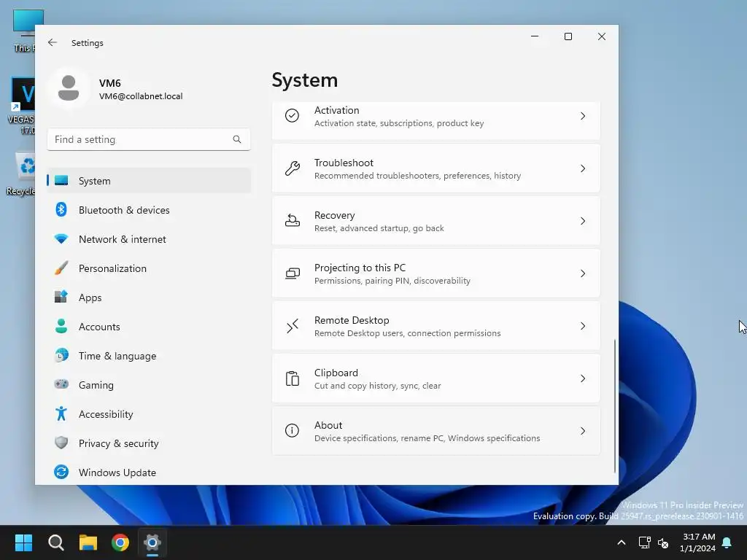Click the About info icon
The image size is (747, 560).
coord(292,430)
